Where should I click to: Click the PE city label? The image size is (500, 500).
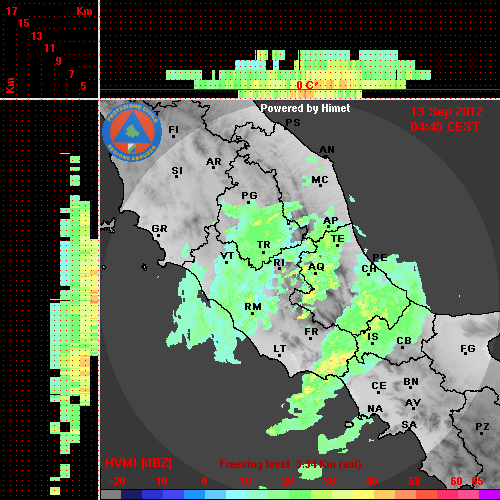pos(380,257)
